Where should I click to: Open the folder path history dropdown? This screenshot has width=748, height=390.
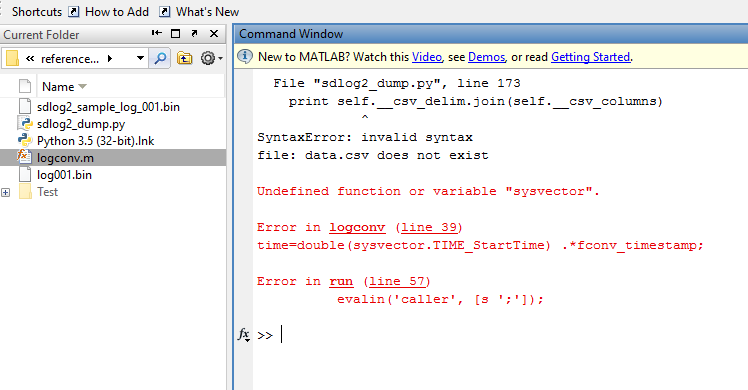[140, 58]
